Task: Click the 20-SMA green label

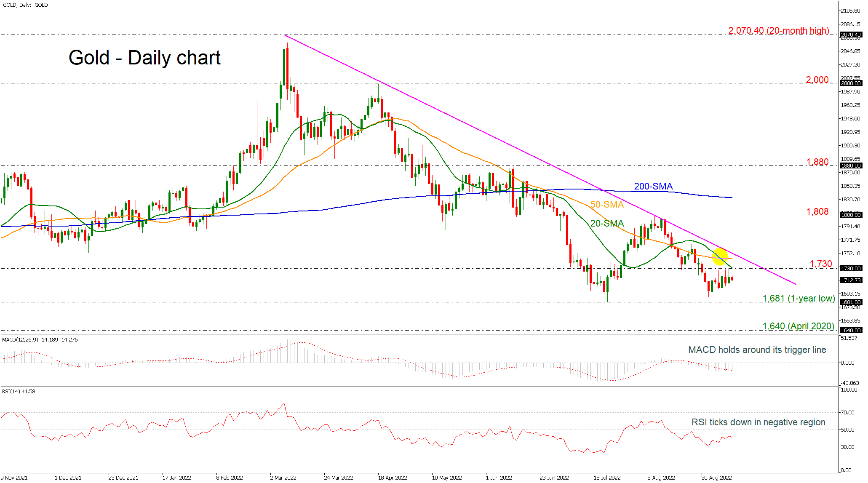Action: [606, 224]
